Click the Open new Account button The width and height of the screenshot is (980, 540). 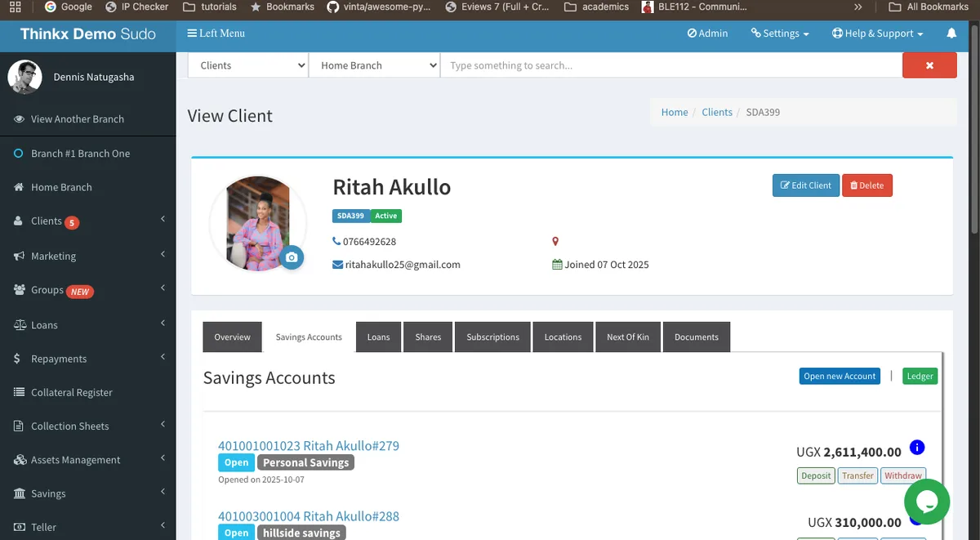(x=840, y=376)
